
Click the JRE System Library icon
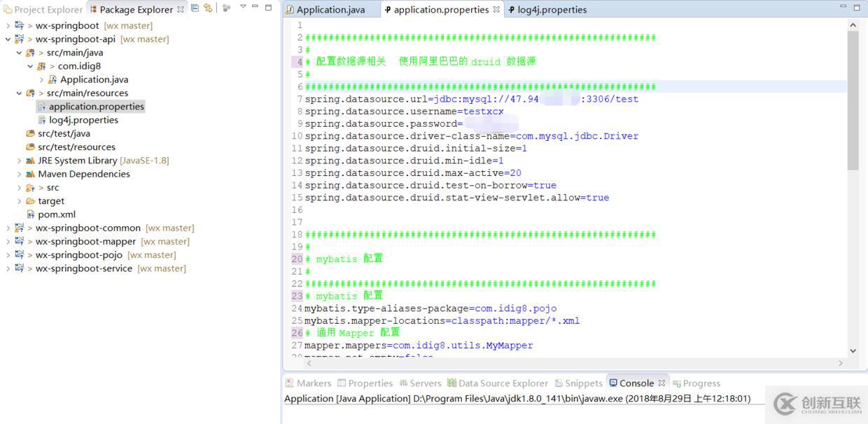coord(30,160)
